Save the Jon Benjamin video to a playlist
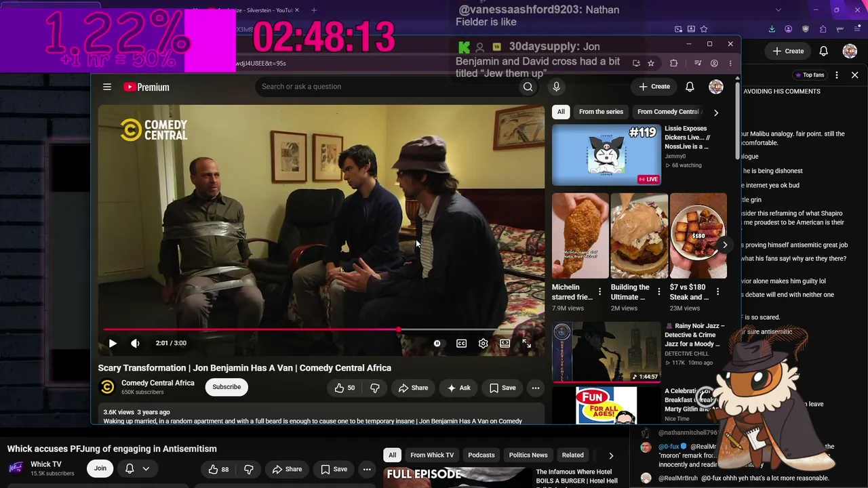868x488 pixels. [502, 388]
